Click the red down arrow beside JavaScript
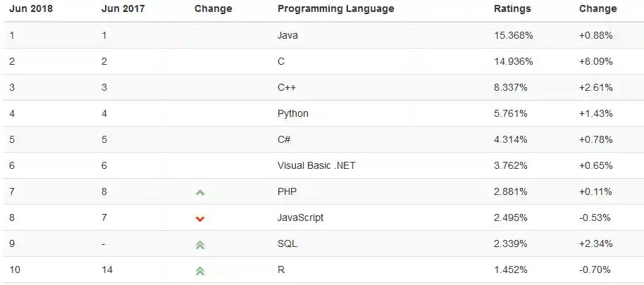 click(200, 219)
